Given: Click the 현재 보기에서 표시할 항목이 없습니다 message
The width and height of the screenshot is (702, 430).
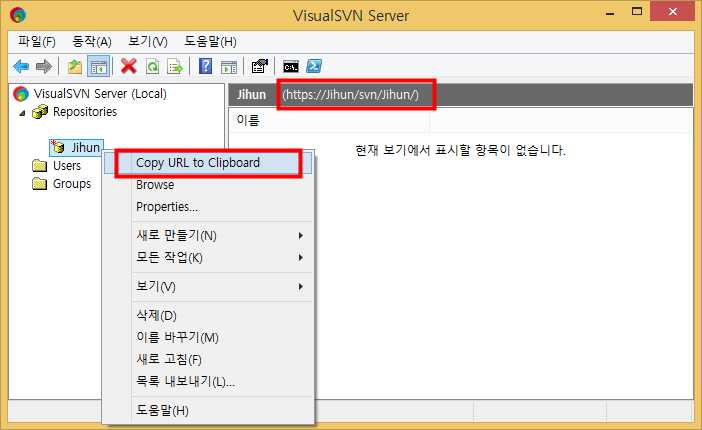Looking at the screenshot, I should 460,150.
